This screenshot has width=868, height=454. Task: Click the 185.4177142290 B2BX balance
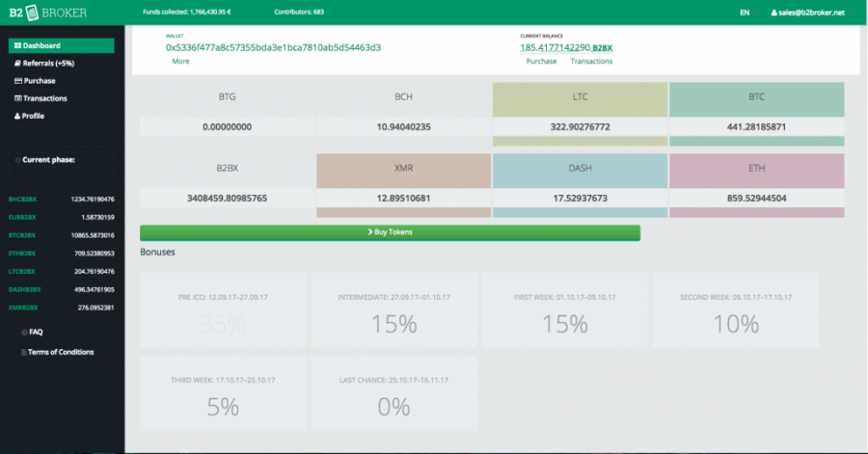click(566, 47)
